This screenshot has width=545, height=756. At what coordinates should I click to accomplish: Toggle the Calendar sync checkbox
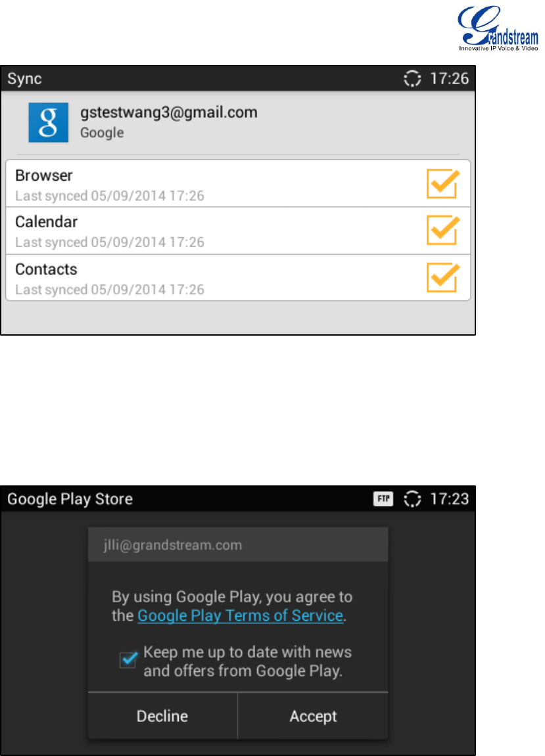[x=442, y=230]
